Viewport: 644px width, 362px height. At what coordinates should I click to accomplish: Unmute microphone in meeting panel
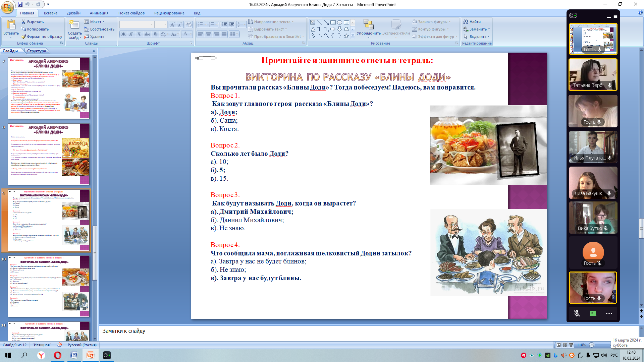click(x=577, y=313)
